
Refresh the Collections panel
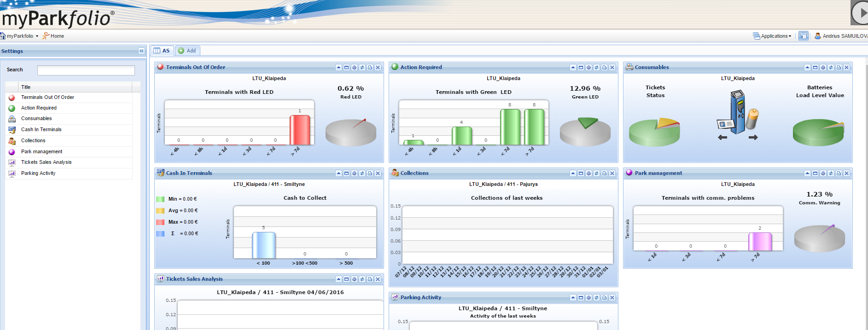596,174
